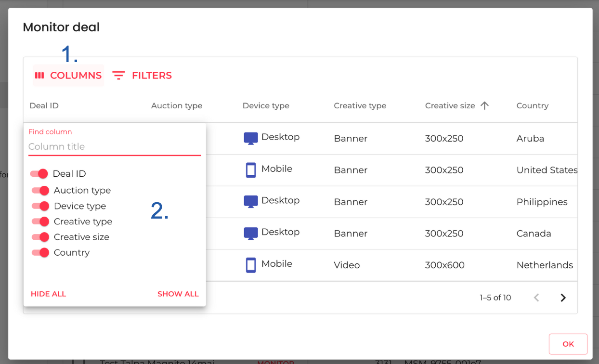The width and height of the screenshot is (599, 364).
Task: Hide the Creative type column via its toggle
Action: (40, 221)
